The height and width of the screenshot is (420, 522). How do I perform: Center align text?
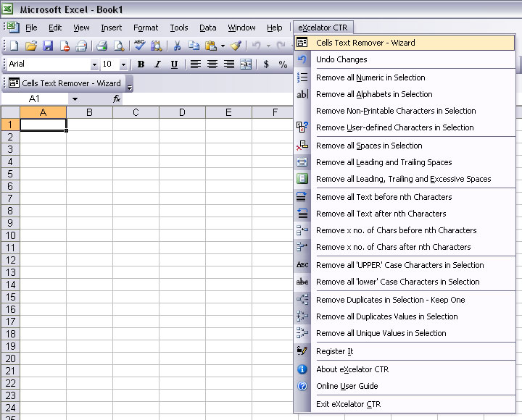click(212, 64)
